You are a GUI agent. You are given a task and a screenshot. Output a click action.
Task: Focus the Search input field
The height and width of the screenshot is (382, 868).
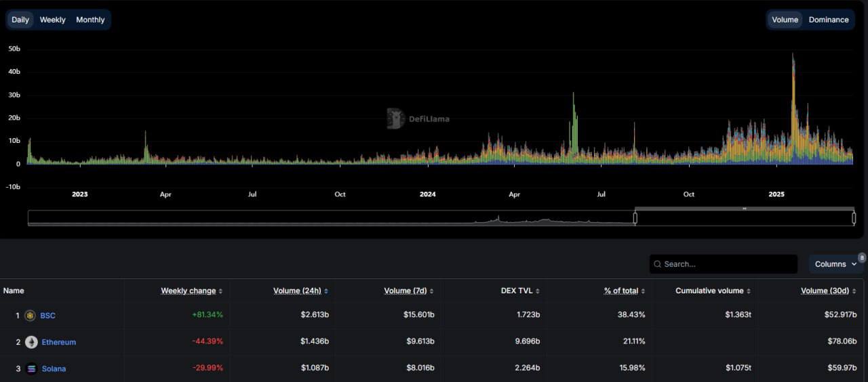click(x=724, y=264)
